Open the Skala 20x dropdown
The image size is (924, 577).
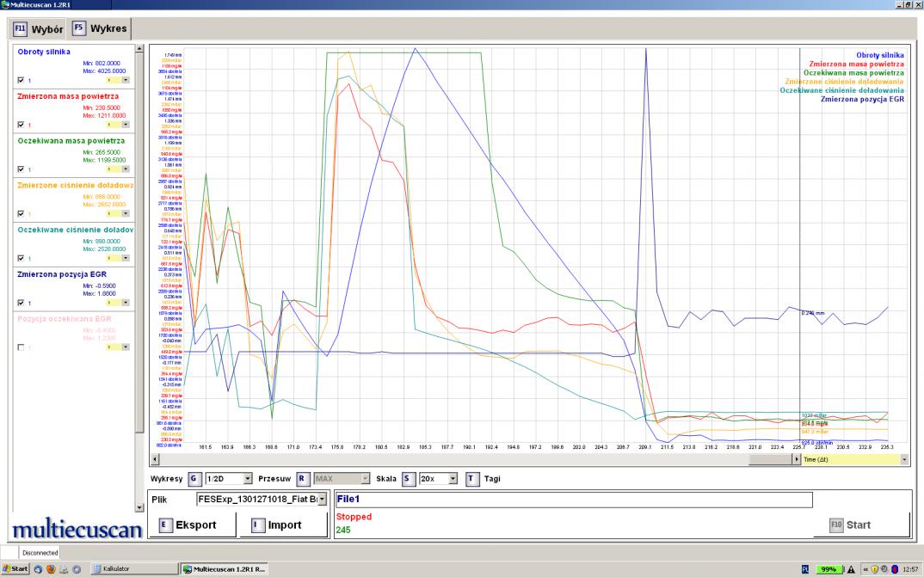[x=453, y=478]
